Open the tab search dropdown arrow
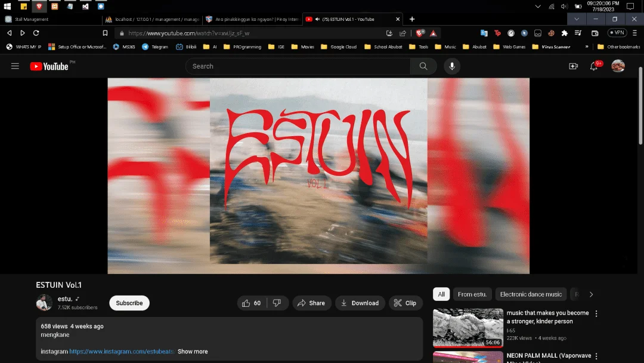The height and width of the screenshot is (363, 644). [576, 19]
